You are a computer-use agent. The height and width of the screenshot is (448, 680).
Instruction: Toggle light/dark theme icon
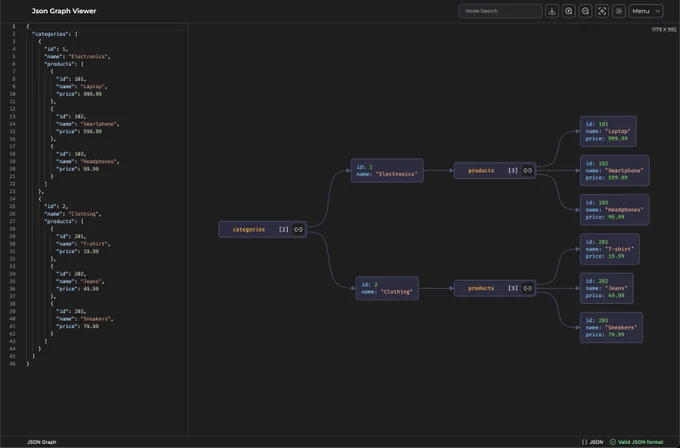[619, 11]
